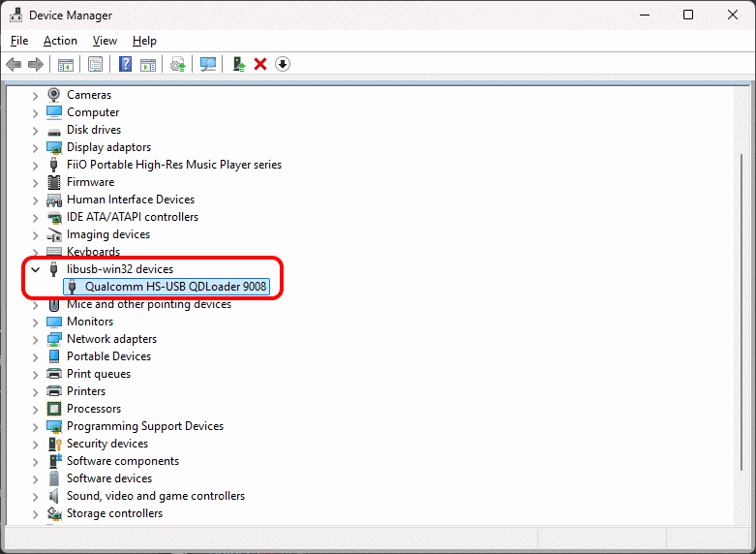The image size is (756, 554).
Task: Open the Properties toolbar icon
Action: click(x=96, y=64)
